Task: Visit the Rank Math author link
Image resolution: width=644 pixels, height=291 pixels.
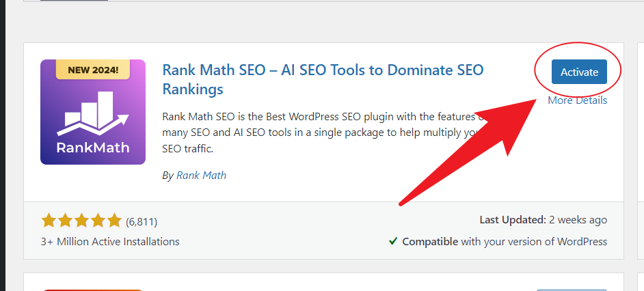Action: [201, 176]
